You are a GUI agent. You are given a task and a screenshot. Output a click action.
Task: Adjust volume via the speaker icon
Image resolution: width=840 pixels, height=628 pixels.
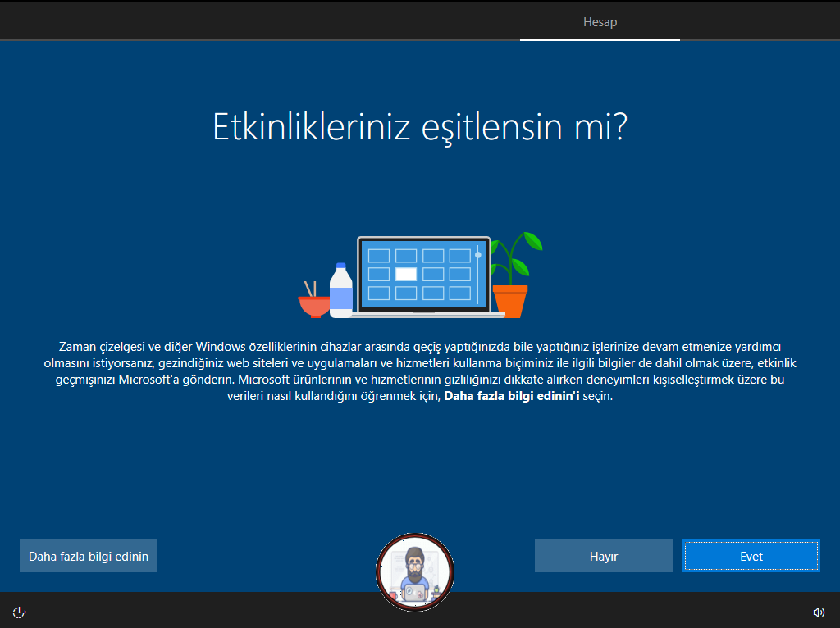[819, 612]
